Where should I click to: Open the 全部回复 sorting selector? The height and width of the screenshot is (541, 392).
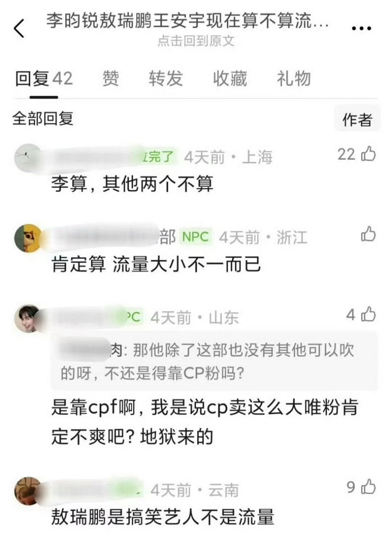43,119
